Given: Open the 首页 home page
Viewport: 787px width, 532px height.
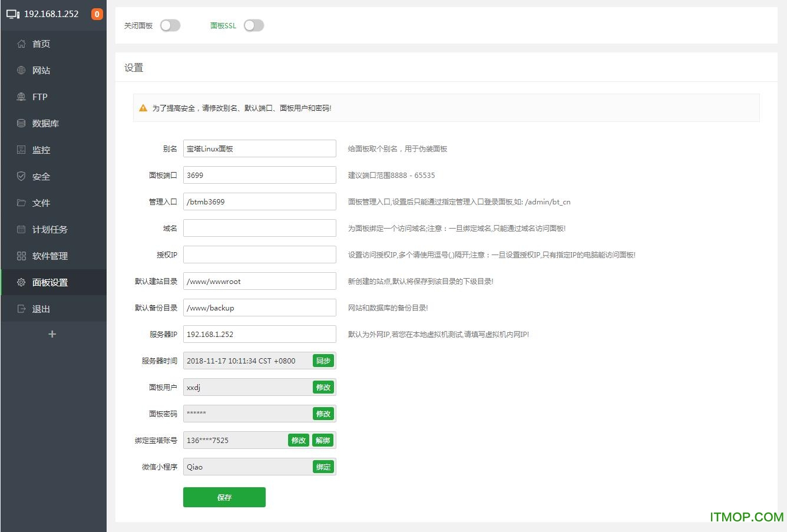Looking at the screenshot, I should (x=40, y=44).
